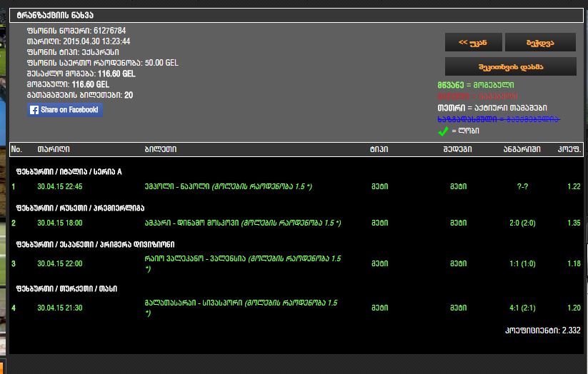Click the 1:1 (1:0) score cell
This screenshot has height=374, width=588.
(522, 263)
